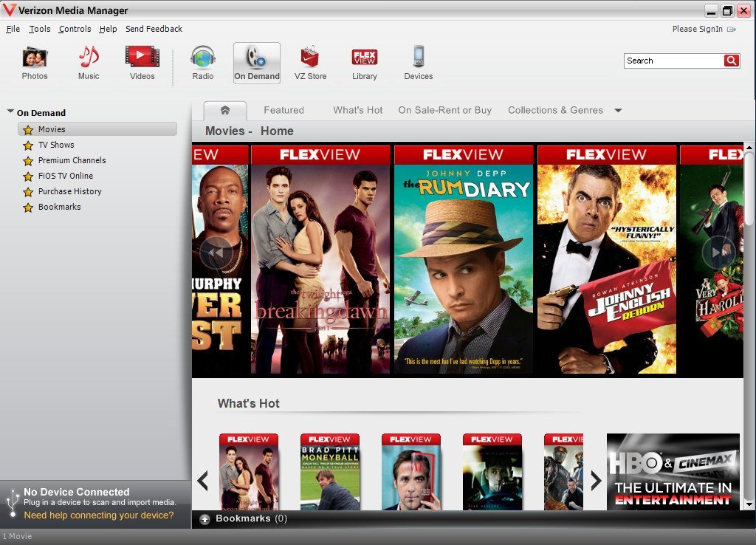
Task: Open the Videos library
Action: coord(141,62)
